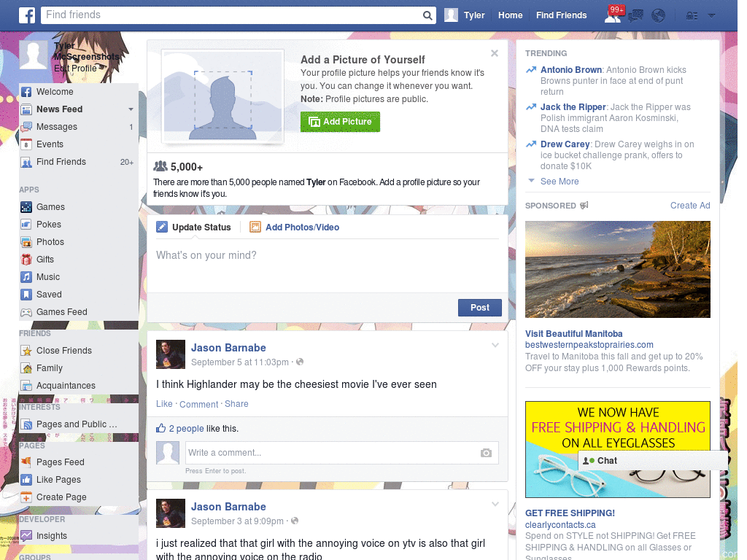Select the Add Photos/Video tab
Viewport: 747px width, 560px height.
[x=295, y=227]
